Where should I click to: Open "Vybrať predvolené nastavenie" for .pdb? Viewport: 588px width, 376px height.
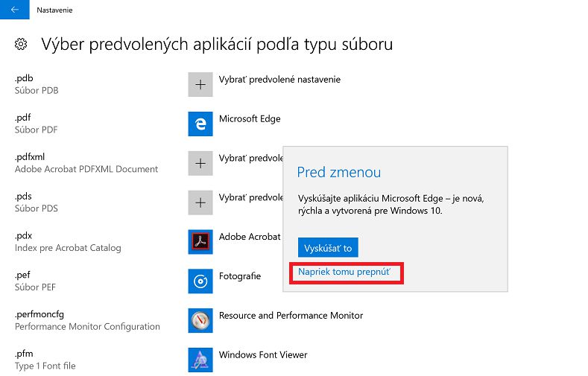click(279, 80)
